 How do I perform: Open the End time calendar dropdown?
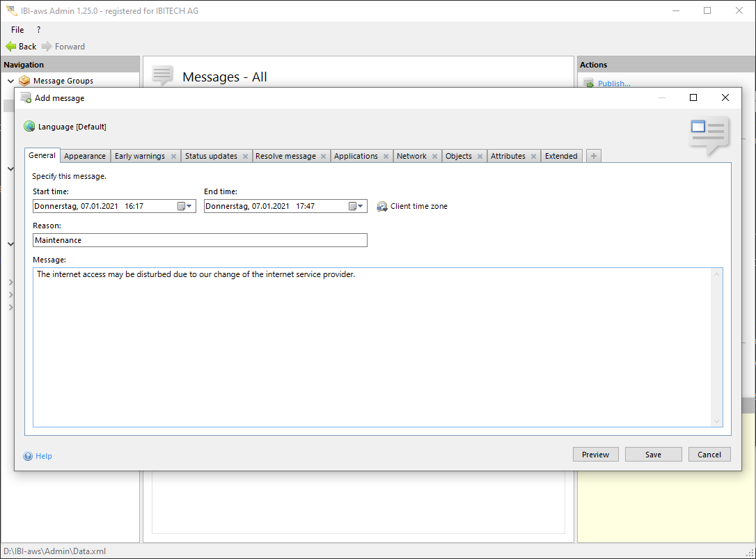[x=356, y=206]
